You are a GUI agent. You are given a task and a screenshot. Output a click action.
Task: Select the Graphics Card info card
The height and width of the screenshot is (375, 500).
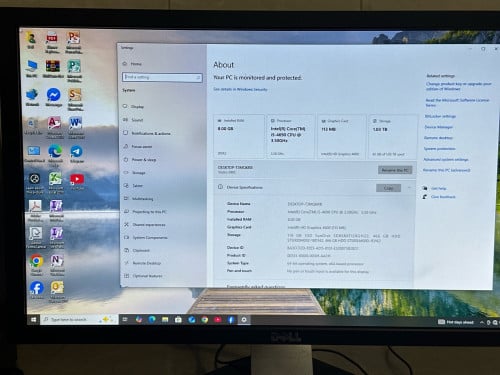(x=340, y=136)
